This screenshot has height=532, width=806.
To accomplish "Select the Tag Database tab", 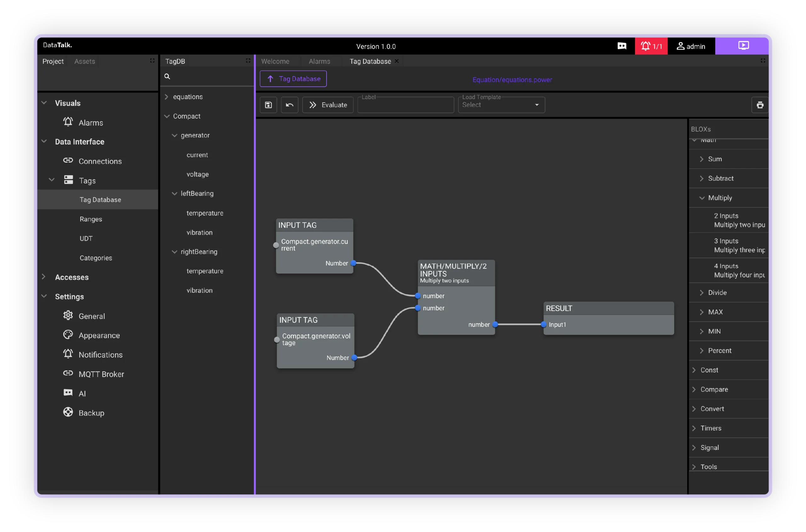I will coord(370,61).
